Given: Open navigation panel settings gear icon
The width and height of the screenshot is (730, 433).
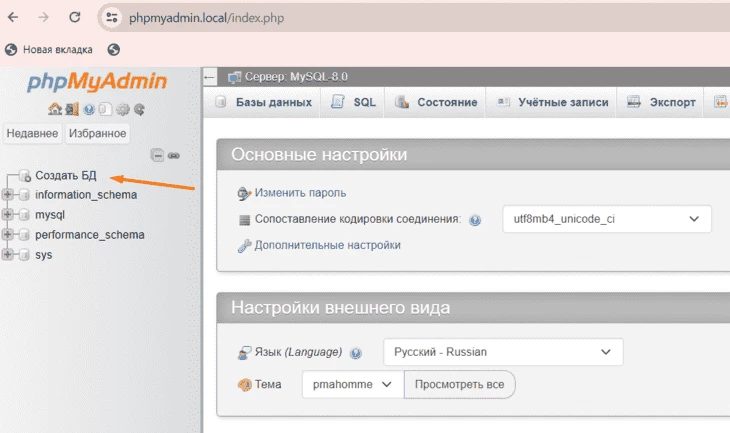Looking at the screenshot, I should [122, 109].
